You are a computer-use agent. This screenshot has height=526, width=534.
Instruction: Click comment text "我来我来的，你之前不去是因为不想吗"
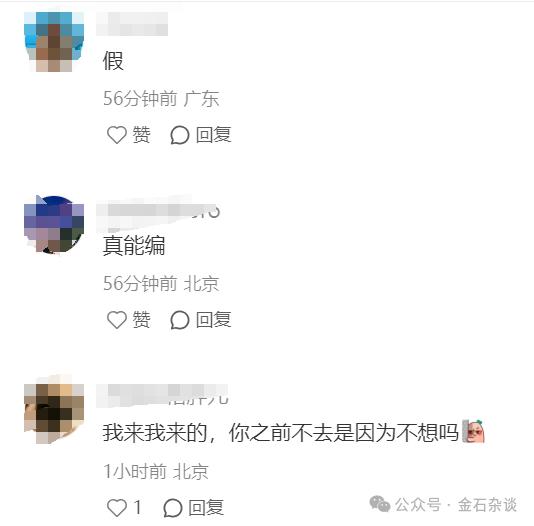[x=281, y=432]
